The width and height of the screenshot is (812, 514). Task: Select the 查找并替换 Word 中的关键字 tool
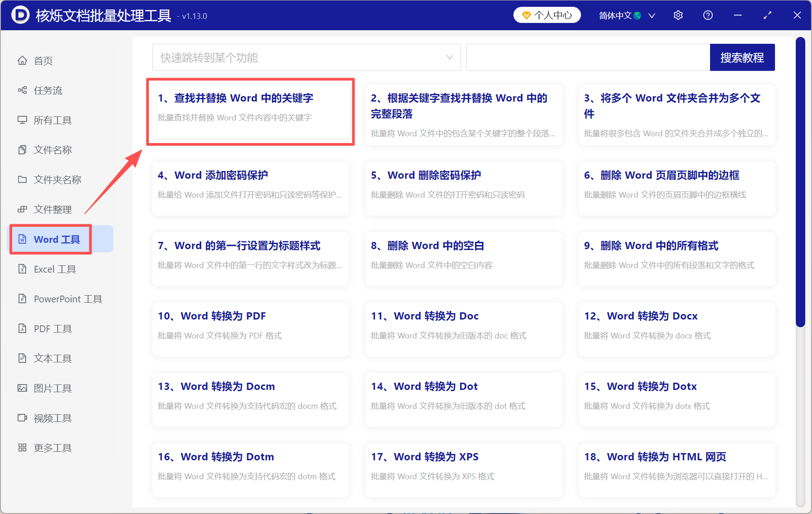coord(250,112)
